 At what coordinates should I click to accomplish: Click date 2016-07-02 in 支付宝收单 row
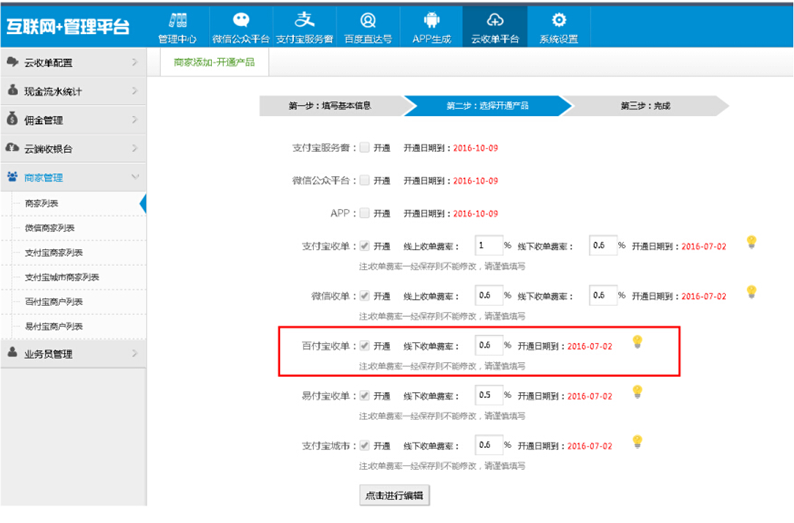point(704,247)
